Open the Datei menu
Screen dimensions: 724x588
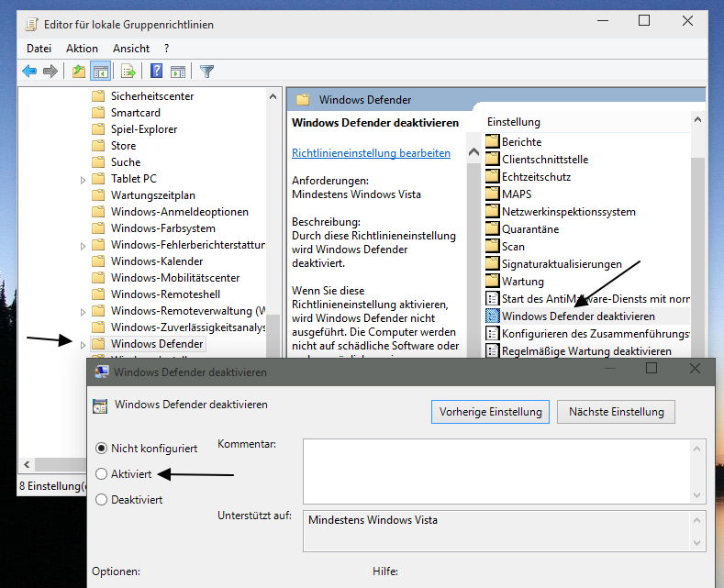(39, 49)
